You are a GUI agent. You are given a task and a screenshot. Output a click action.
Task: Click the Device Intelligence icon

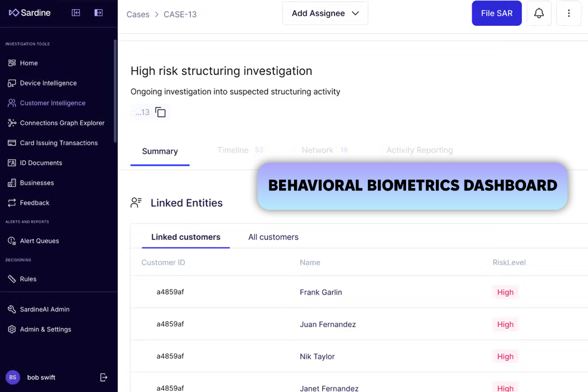[12, 83]
